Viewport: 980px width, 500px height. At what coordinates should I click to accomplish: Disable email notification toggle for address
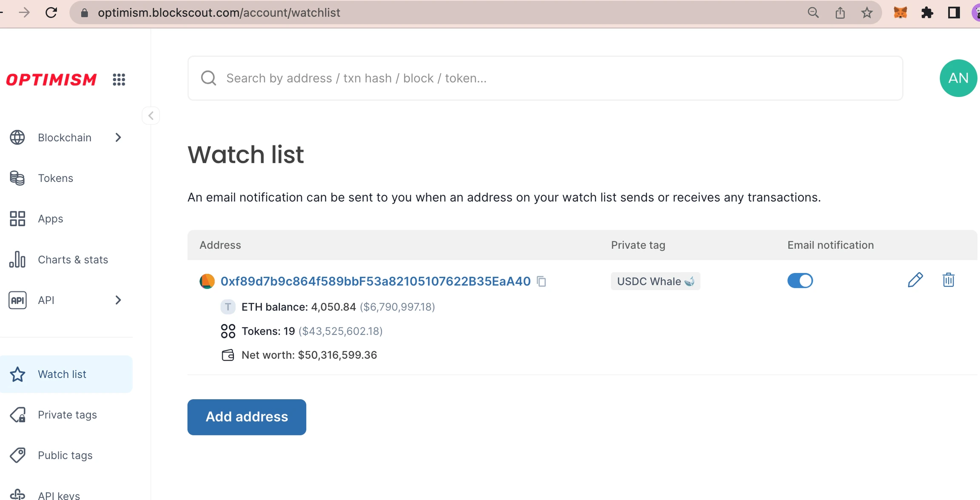(800, 281)
